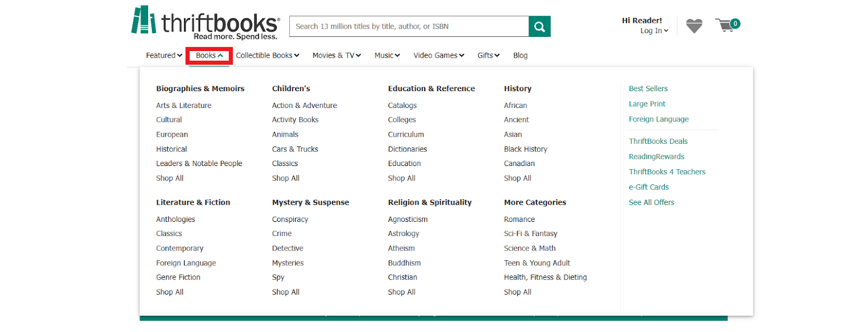Go to ThriftBooks Deals
The image size is (868, 332).
658,141
